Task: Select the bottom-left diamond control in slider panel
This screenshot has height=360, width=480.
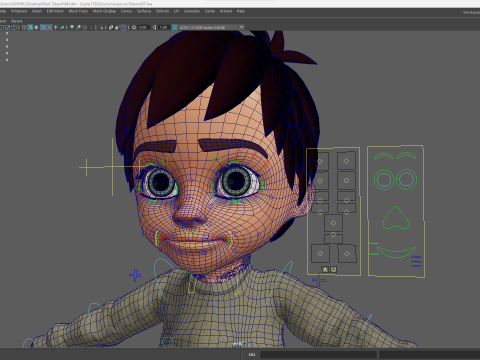Action: tap(320, 253)
